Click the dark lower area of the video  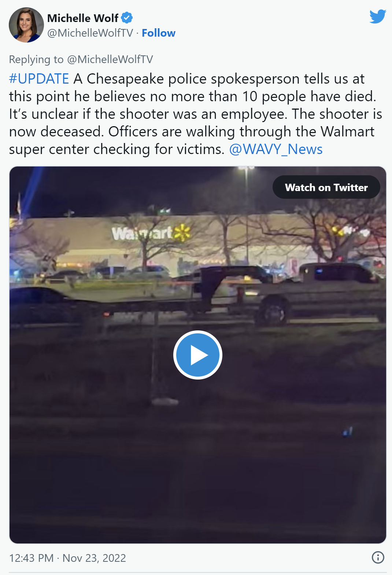(x=198, y=469)
